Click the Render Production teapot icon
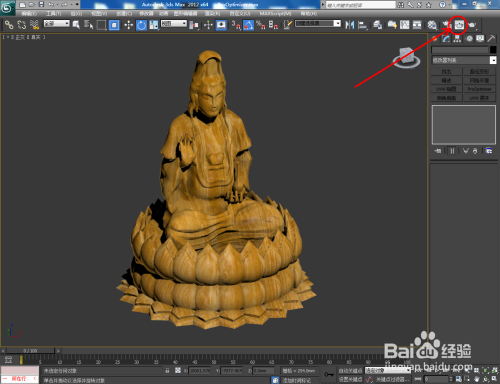Screen dimensions: 500x384 [472, 25]
